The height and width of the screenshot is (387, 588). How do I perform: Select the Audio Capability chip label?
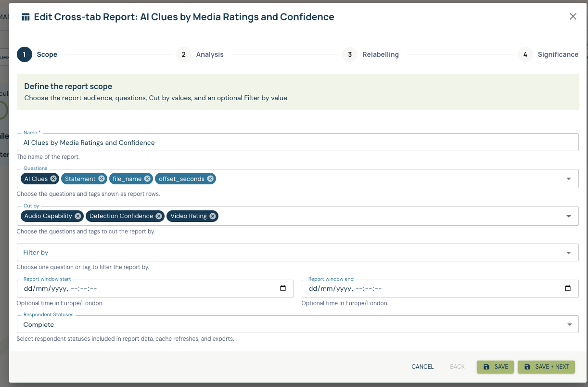(48, 216)
